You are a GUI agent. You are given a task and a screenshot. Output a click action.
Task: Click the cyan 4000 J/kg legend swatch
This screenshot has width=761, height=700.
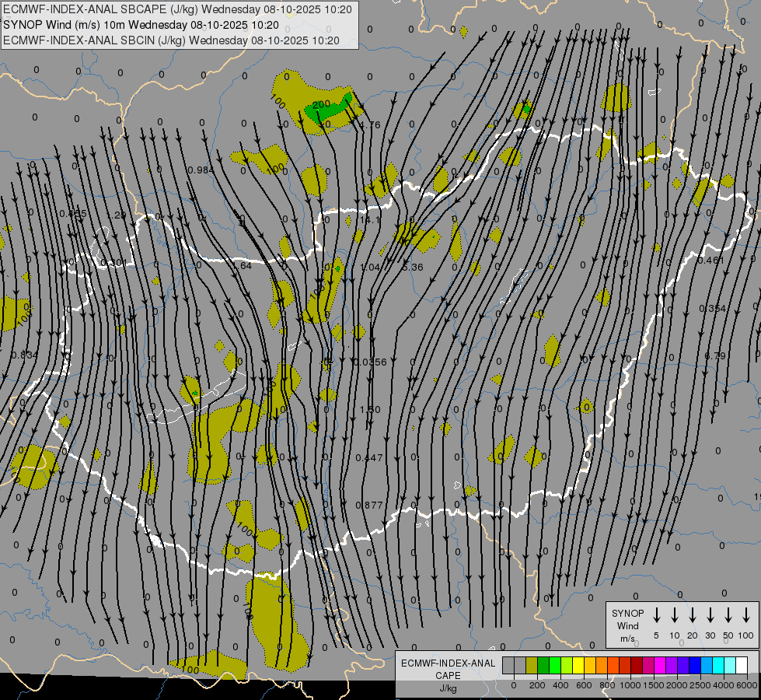pyautogui.click(x=718, y=665)
